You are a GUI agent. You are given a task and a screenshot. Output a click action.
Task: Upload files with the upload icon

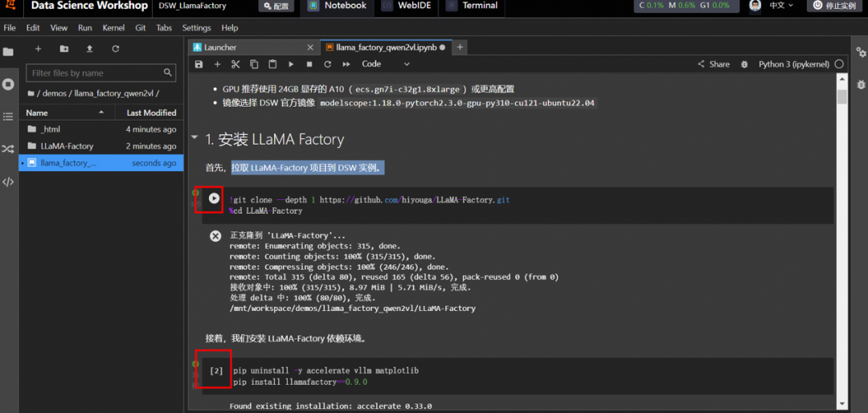click(90, 49)
